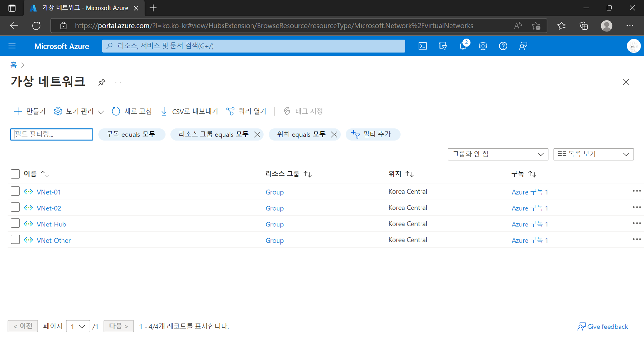
Task: Go to 홈 via breadcrumb
Action: pos(14,65)
